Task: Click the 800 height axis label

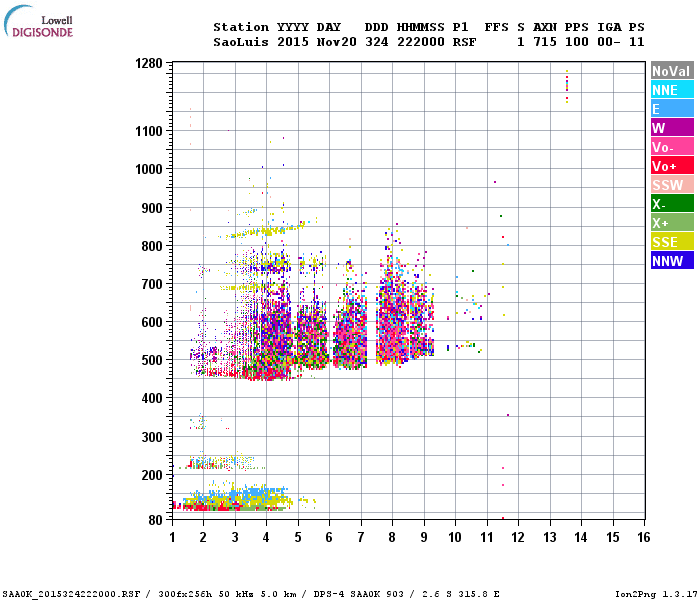Action: click(x=152, y=246)
